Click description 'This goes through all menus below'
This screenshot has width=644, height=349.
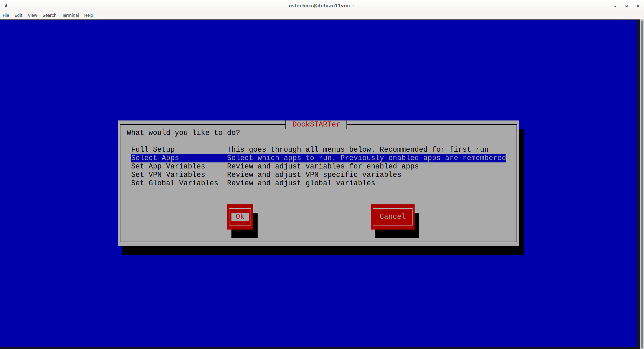point(301,149)
